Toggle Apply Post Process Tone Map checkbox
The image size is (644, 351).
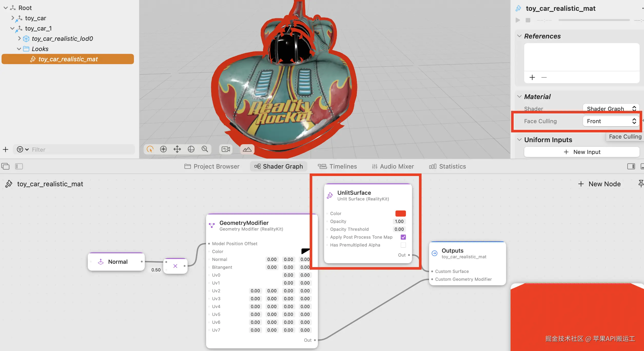(x=403, y=237)
